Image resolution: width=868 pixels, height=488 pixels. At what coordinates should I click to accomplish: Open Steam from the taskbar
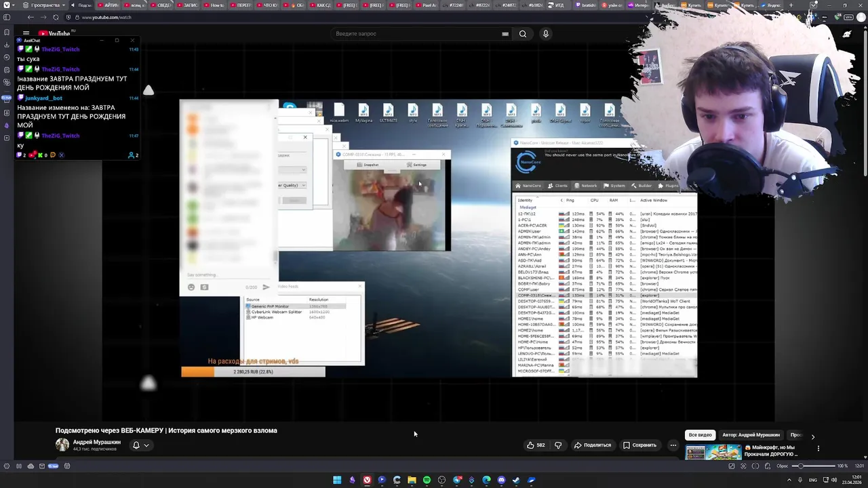(x=516, y=480)
